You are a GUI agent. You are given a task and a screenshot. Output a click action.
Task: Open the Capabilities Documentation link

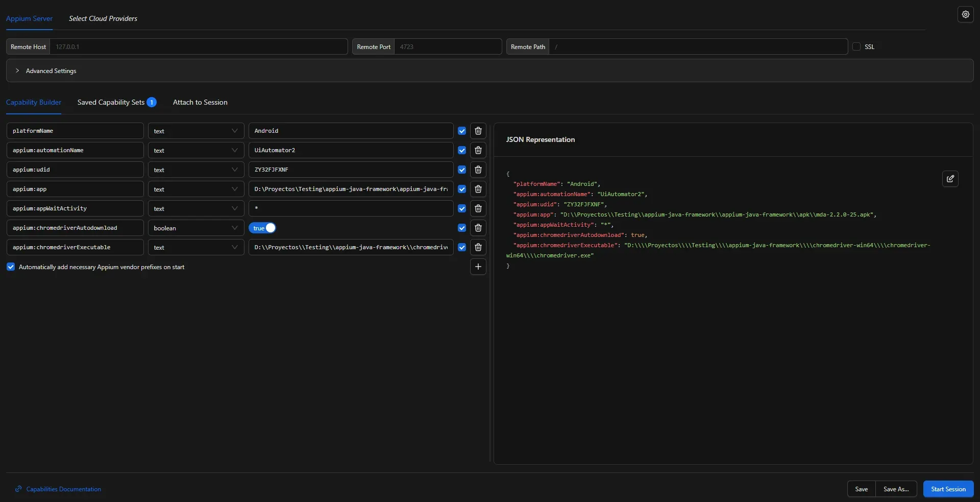click(x=64, y=489)
